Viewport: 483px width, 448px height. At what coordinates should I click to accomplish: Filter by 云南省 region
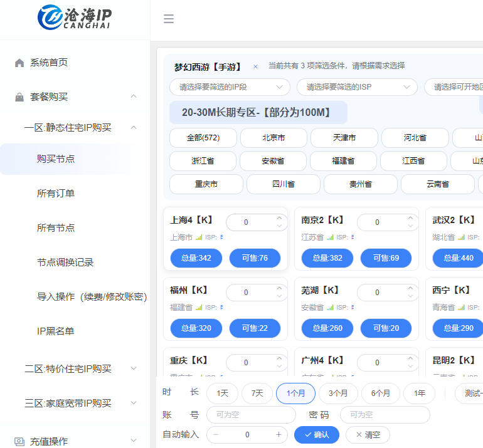(438, 184)
